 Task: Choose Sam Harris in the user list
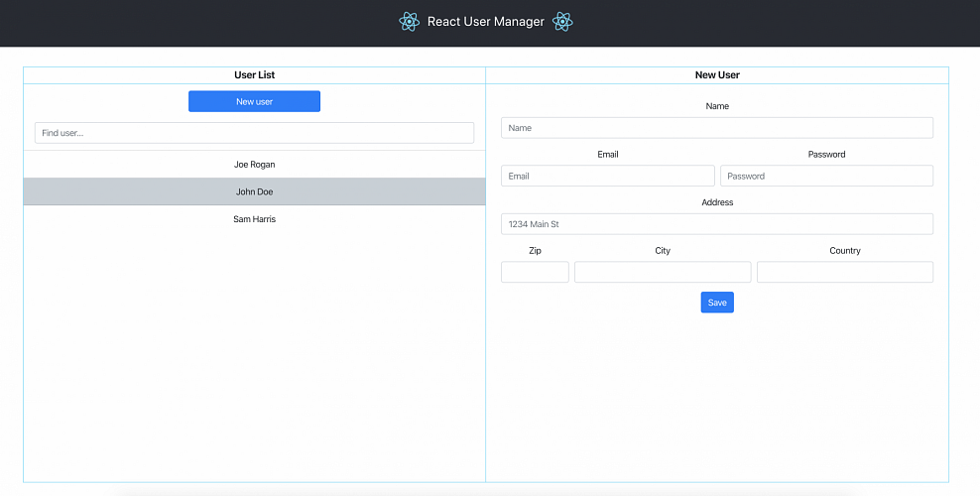tap(254, 219)
